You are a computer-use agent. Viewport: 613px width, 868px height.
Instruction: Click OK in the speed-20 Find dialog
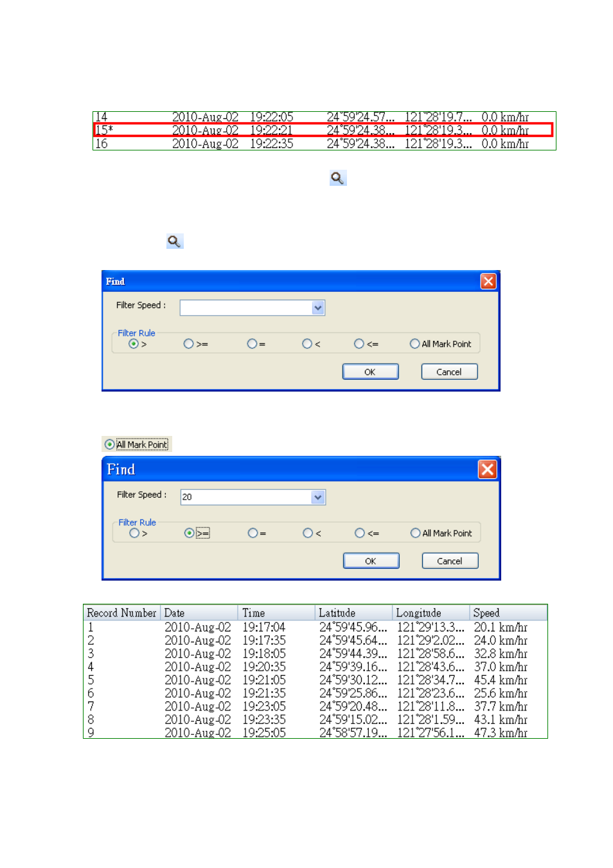click(371, 561)
